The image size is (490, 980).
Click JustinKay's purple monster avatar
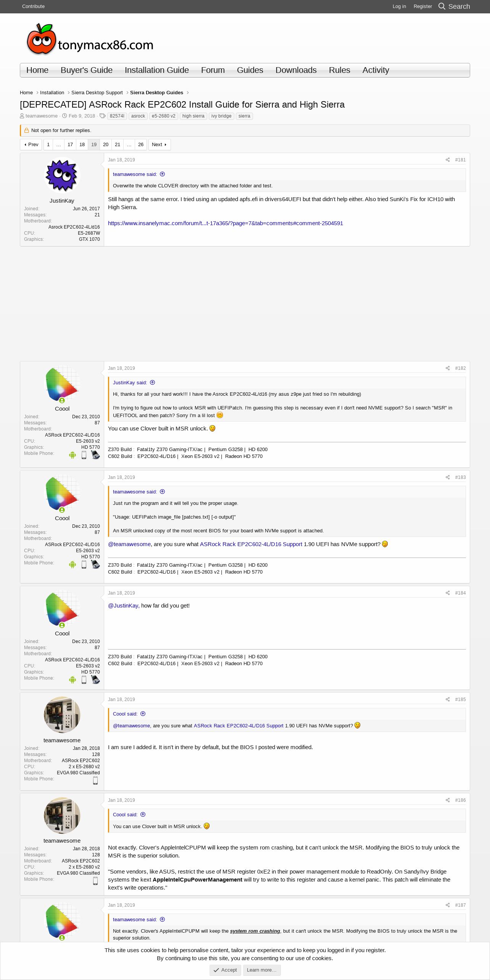pyautogui.click(x=62, y=175)
